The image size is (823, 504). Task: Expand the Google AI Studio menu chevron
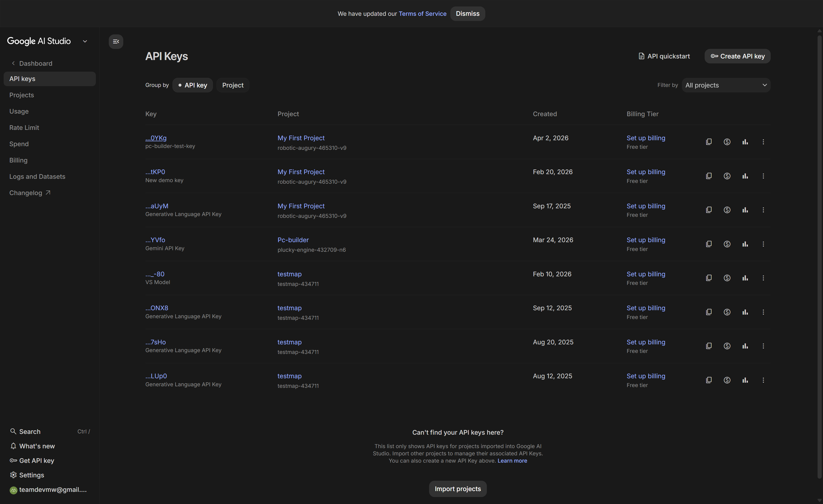tap(85, 41)
